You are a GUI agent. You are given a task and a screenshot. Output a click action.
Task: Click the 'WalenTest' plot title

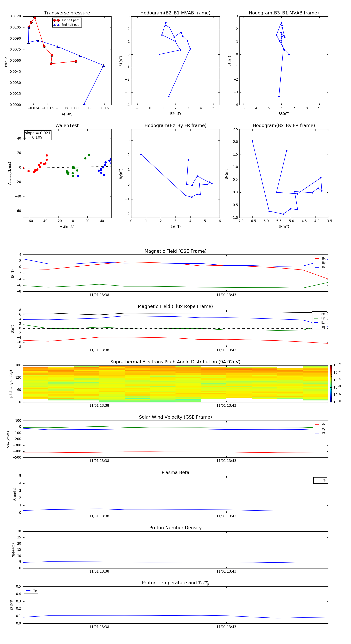coord(67,125)
